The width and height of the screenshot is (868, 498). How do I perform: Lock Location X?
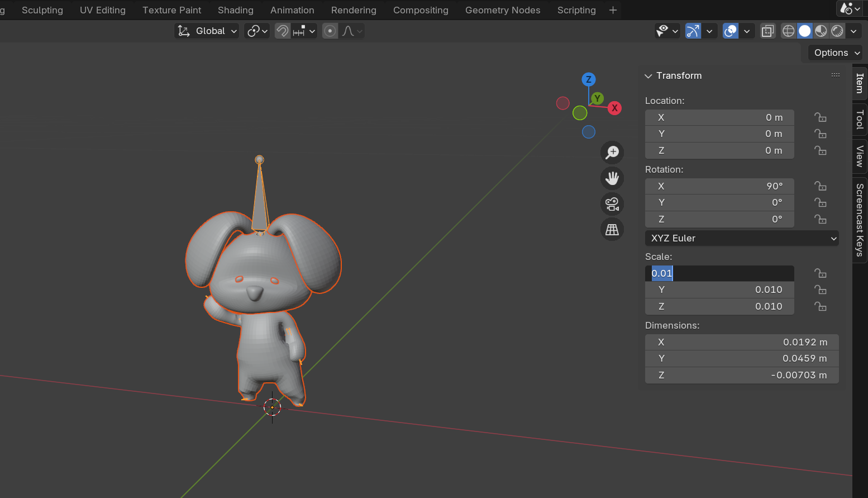[x=820, y=117]
